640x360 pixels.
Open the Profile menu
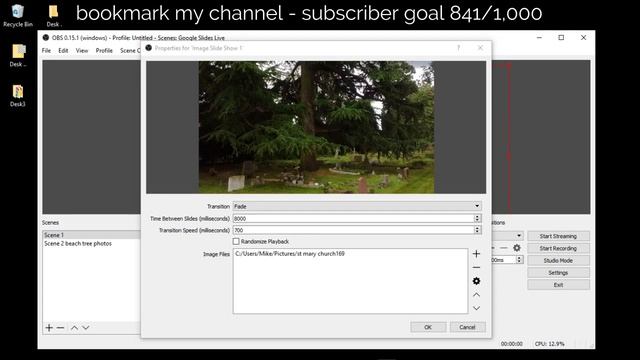[x=104, y=51]
